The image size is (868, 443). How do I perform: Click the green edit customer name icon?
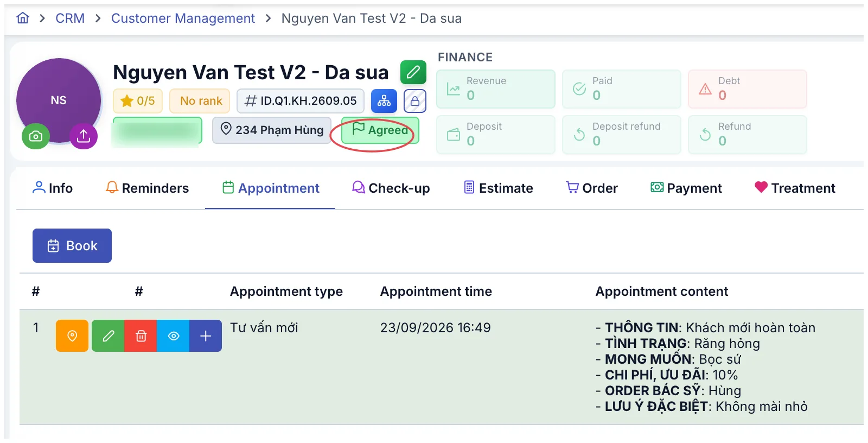coord(413,72)
